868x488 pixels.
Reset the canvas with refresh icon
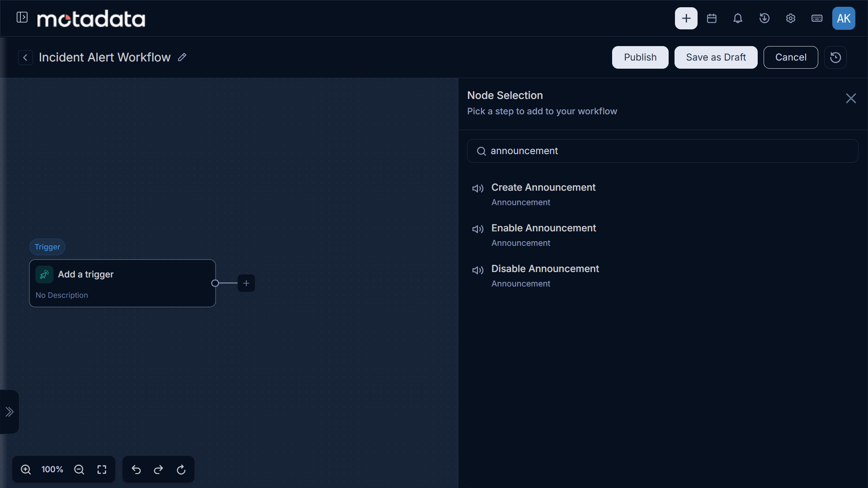tap(181, 469)
